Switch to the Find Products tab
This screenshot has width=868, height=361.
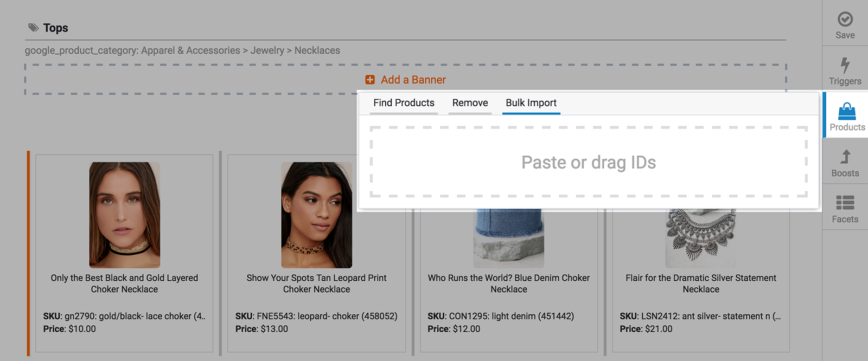click(x=404, y=103)
